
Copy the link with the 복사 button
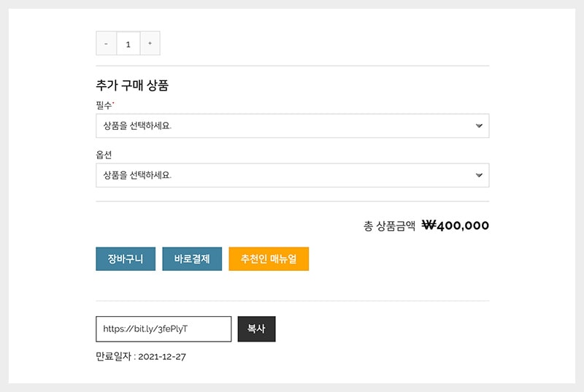(256, 329)
